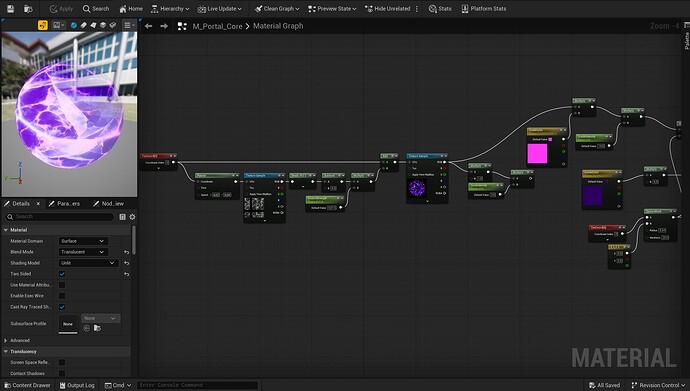Toggle Hide Unrelated nodes
The image size is (690, 391).
(388, 8)
